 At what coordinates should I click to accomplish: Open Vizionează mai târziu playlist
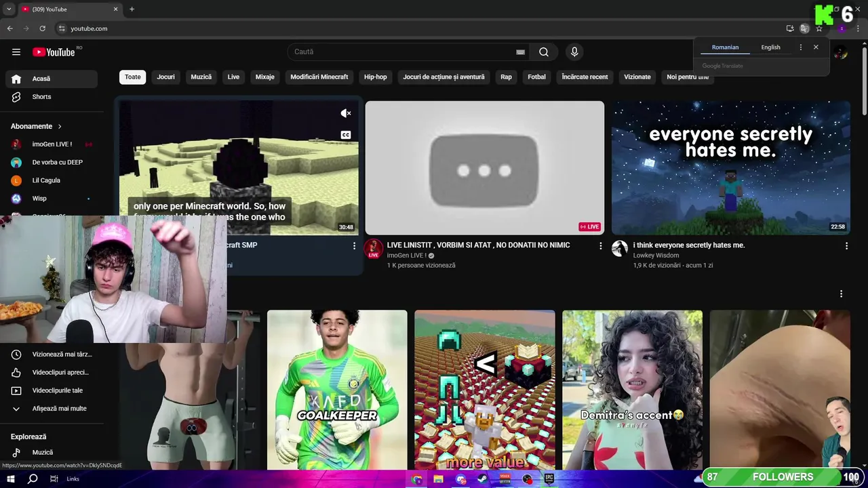point(52,354)
